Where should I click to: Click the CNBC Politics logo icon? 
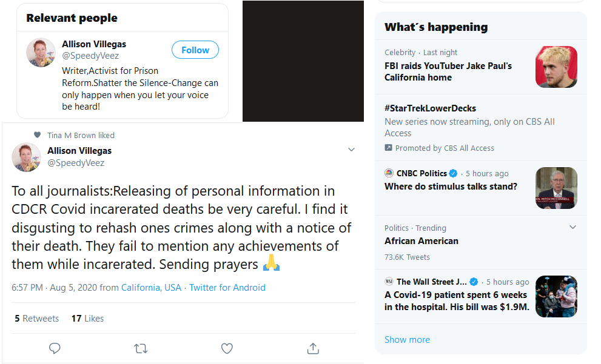pyautogui.click(x=389, y=173)
